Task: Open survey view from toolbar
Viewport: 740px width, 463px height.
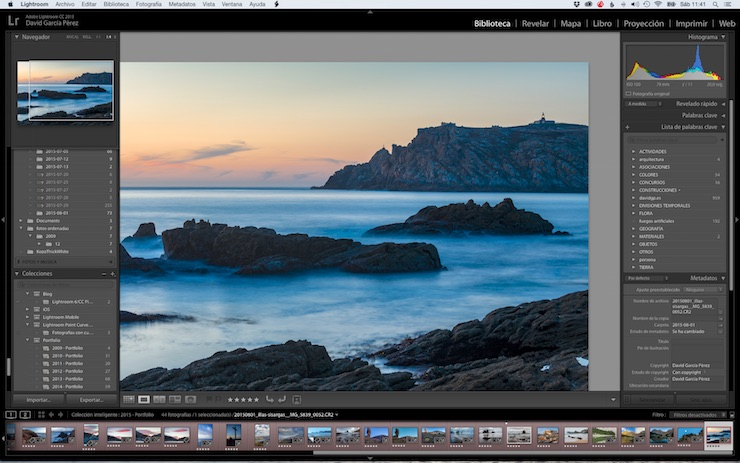Action: 174,399
